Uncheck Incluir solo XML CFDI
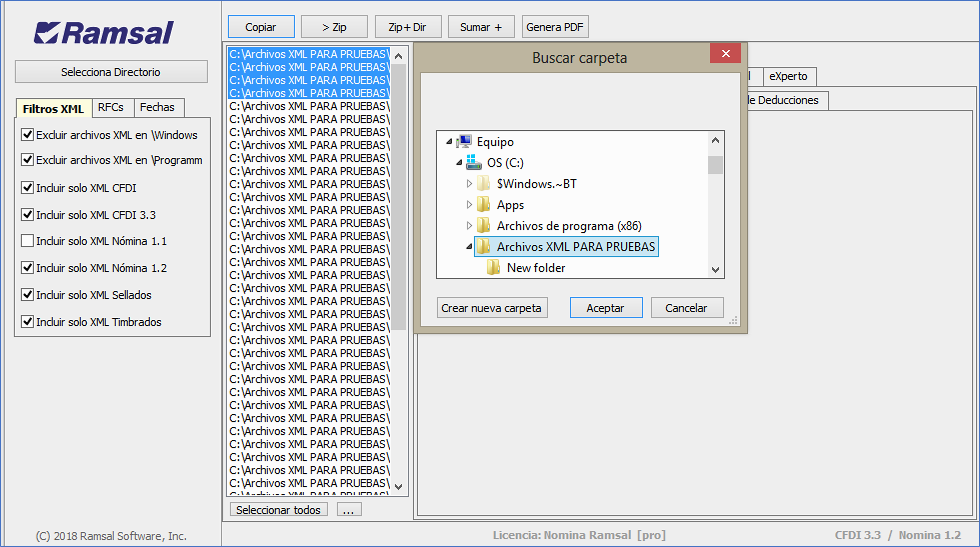The image size is (980, 547). coord(28,188)
